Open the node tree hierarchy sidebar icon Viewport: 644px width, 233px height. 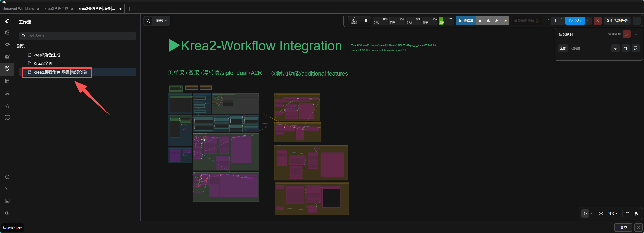click(7, 94)
